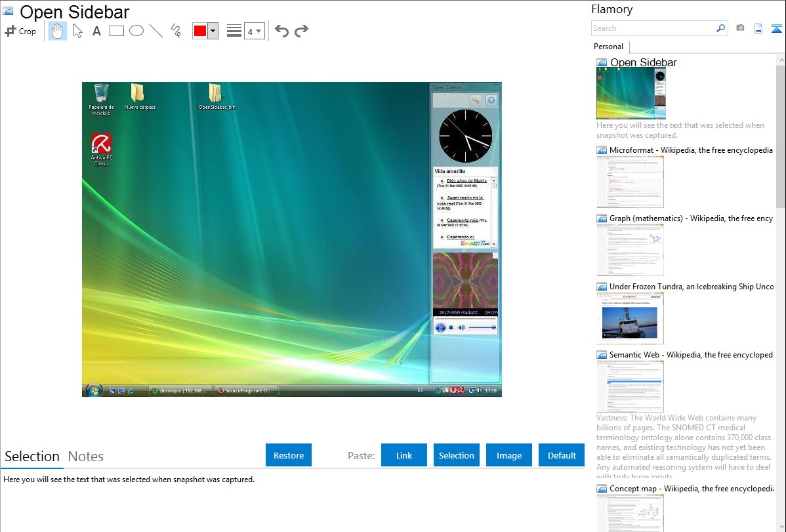Open the annotation color dropdown arrow
This screenshot has width=786, height=532.
coord(213,31)
